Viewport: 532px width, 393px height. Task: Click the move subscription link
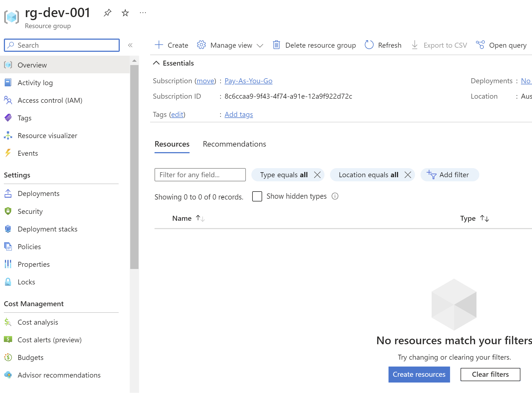205,81
